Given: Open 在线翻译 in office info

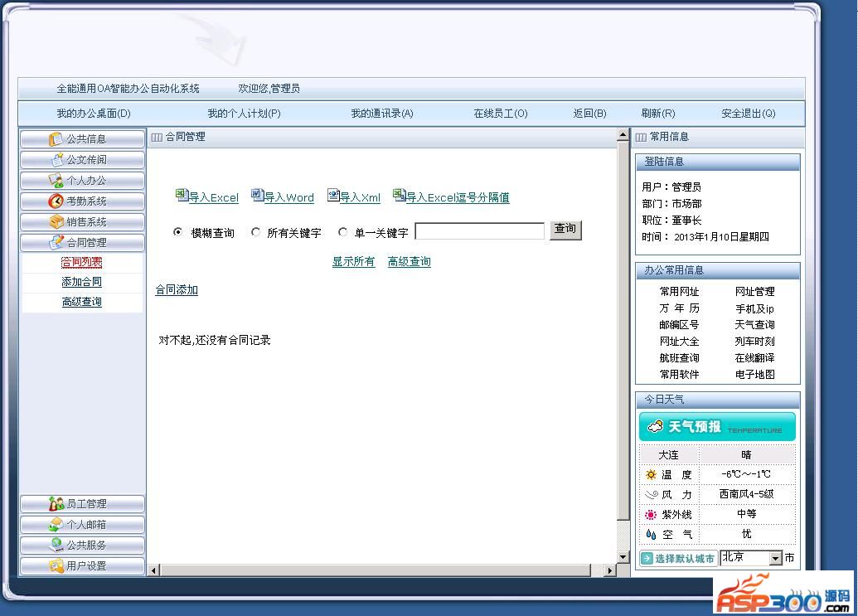Looking at the screenshot, I should (x=754, y=358).
